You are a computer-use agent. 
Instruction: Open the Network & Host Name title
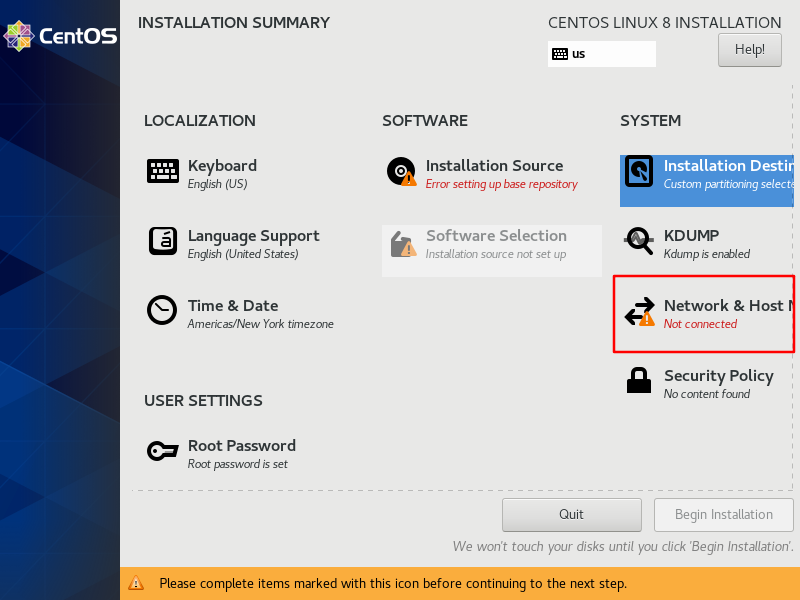click(x=729, y=306)
